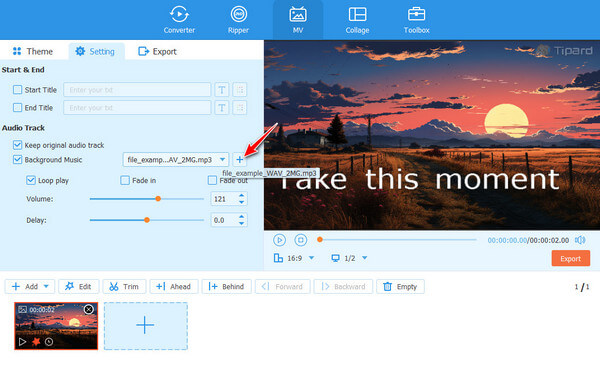This screenshot has width=600, height=366.
Task: Open the Converter module
Action: [x=179, y=20]
